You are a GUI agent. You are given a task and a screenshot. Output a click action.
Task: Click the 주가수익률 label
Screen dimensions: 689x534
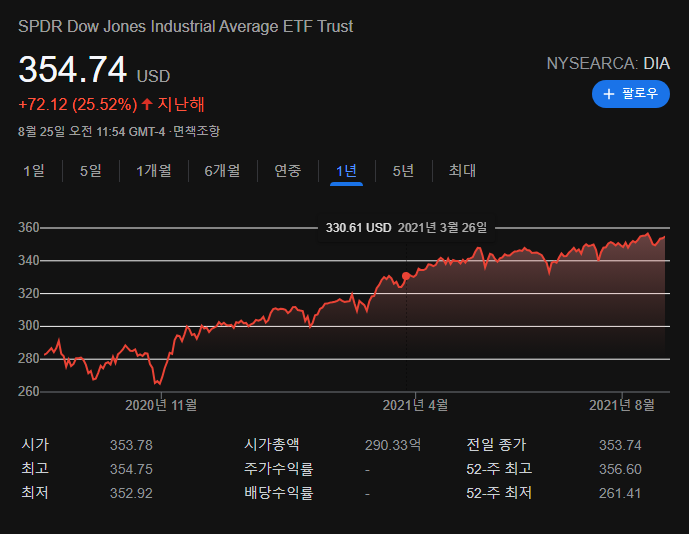(x=279, y=469)
